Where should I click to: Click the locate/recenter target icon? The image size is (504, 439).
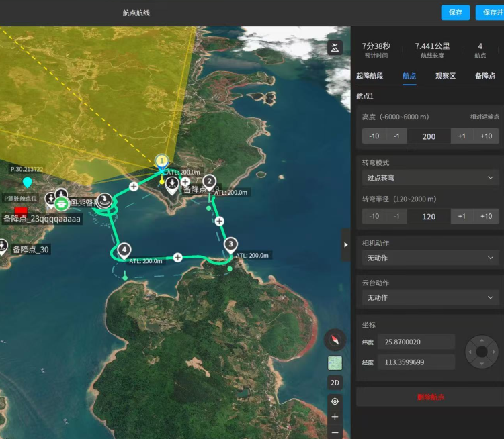tap(335, 401)
